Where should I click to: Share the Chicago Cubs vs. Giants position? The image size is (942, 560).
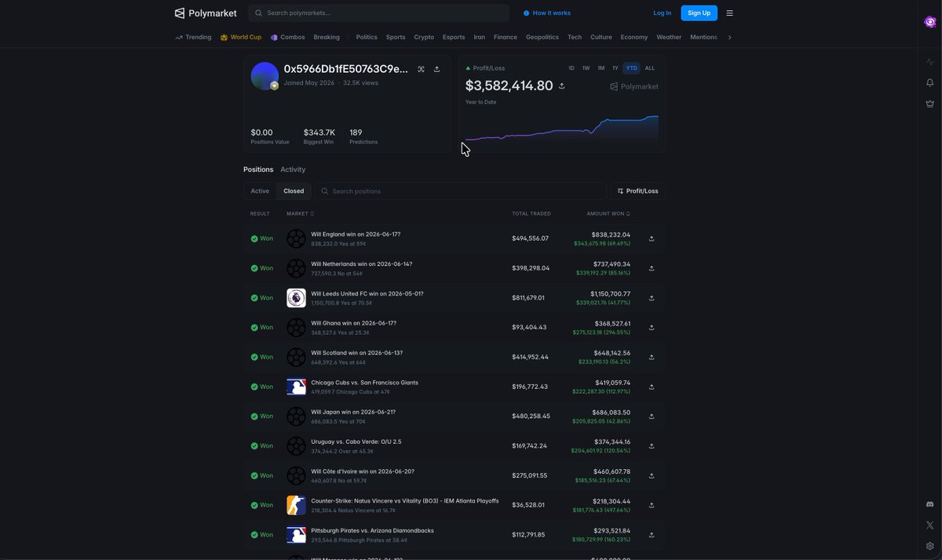[x=652, y=387]
